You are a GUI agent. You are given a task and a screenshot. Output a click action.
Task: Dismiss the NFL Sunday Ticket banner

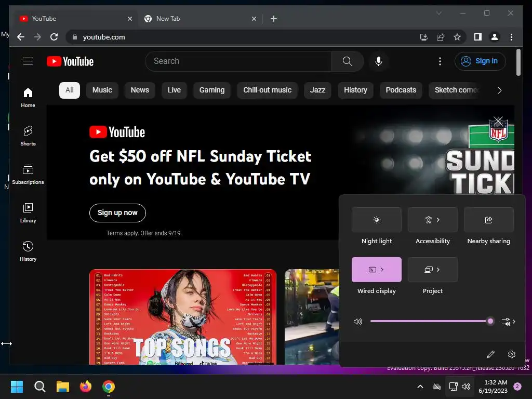click(x=498, y=121)
